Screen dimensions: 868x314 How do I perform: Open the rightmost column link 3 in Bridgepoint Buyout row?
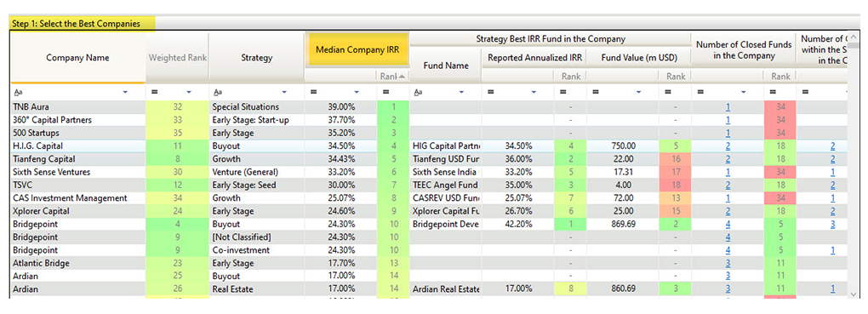click(x=832, y=225)
